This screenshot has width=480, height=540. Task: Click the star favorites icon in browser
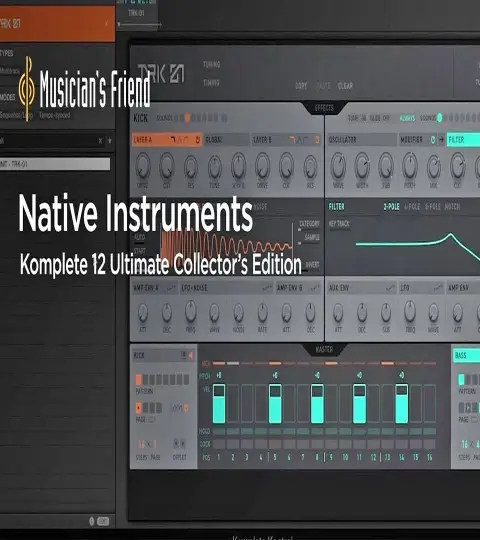[109, 141]
